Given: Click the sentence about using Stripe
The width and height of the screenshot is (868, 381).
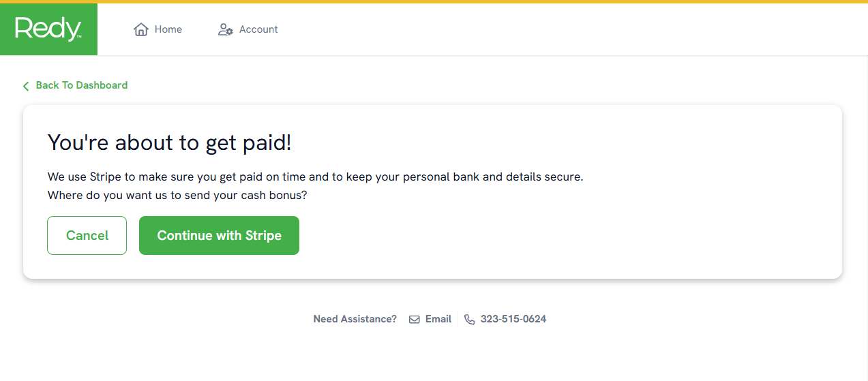Looking at the screenshot, I should [316, 177].
